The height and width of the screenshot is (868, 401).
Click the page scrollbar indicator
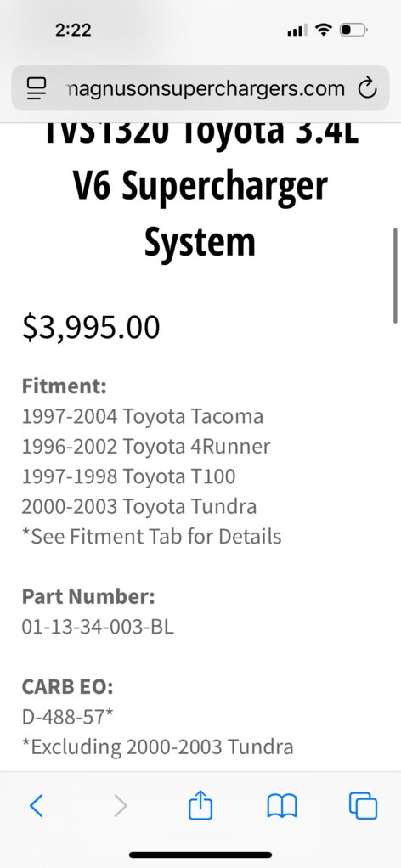pos(395,275)
